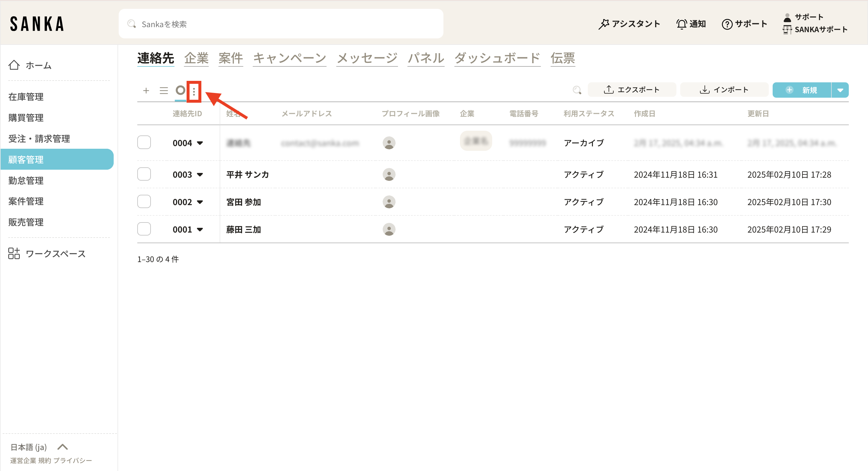
Task: Open dropdown arrow beside the New button
Action: pos(840,90)
